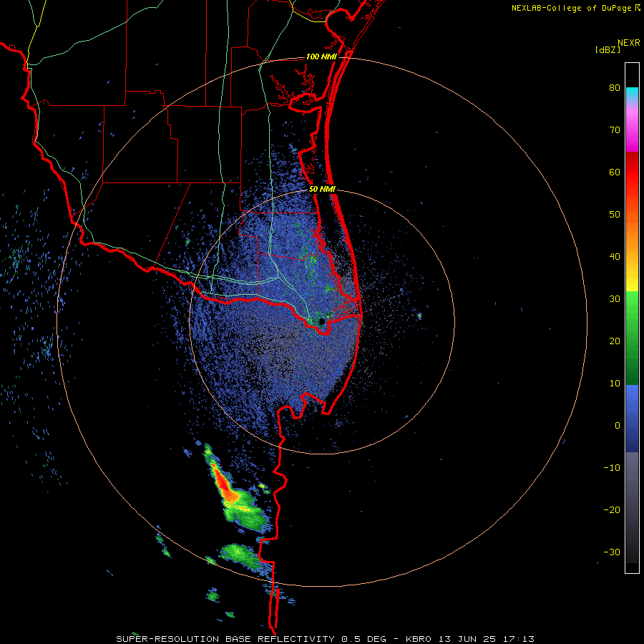This screenshot has height=644, width=644.
Task: Click the 0 dBZ scale label
Action: 618,426
